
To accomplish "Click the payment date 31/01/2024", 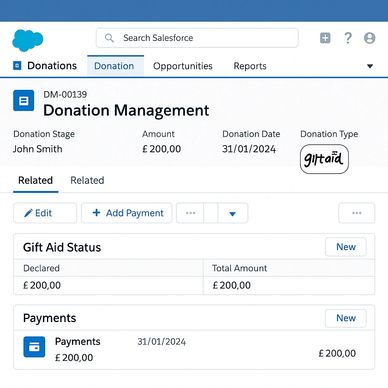I will click(x=162, y=342).
